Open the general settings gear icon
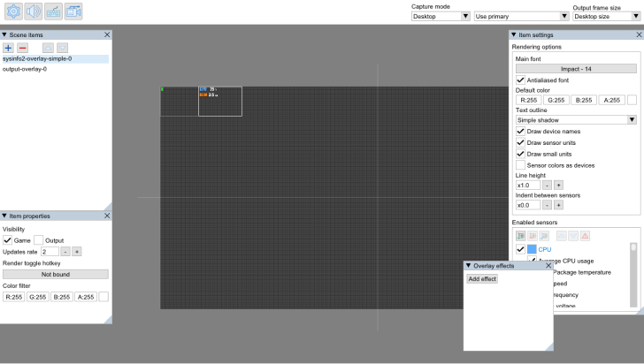The width and height of the screenshot is (644, 364). point(13,11)
